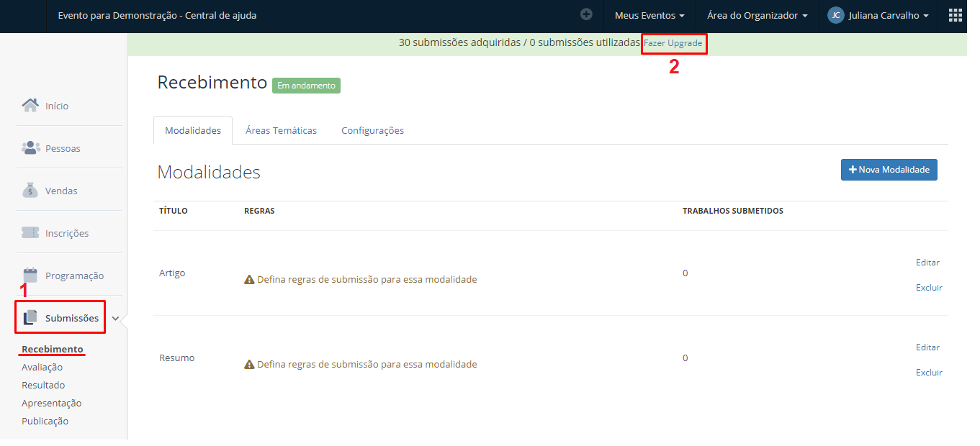The width and height of the screenshot is (980, 446).
Task: Click the submitted works count for Resumo
Action: 685,358
